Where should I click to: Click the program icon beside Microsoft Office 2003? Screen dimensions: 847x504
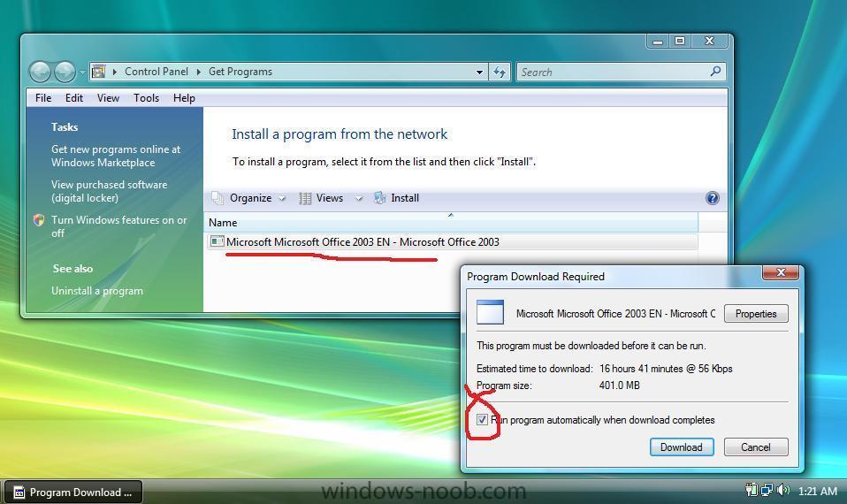point(217,241)
